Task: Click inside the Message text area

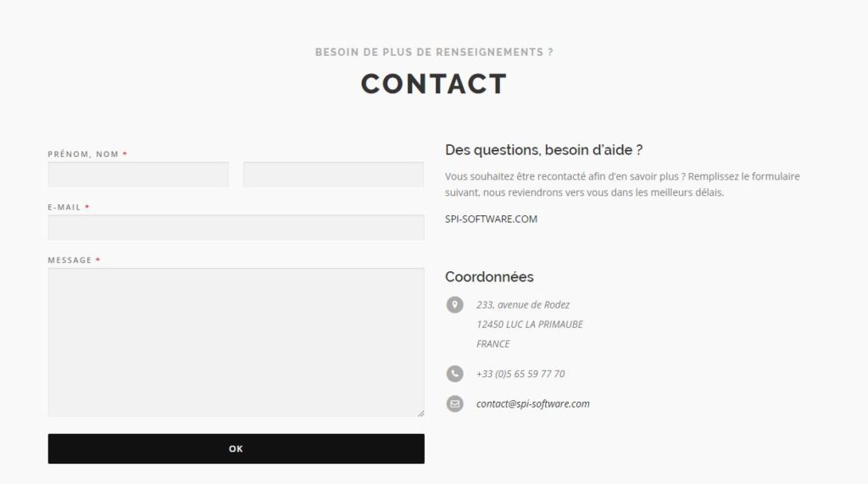Action: click(236, 342)
